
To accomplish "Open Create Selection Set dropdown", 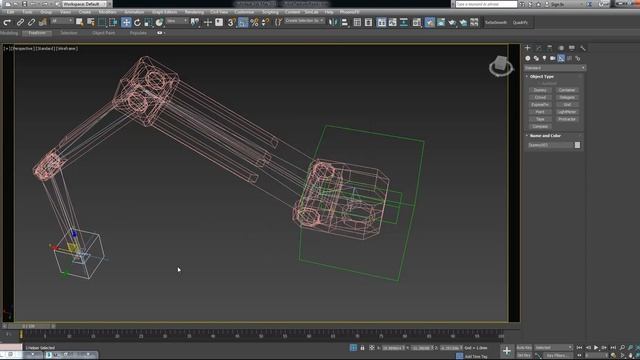I will coord(304,21).
